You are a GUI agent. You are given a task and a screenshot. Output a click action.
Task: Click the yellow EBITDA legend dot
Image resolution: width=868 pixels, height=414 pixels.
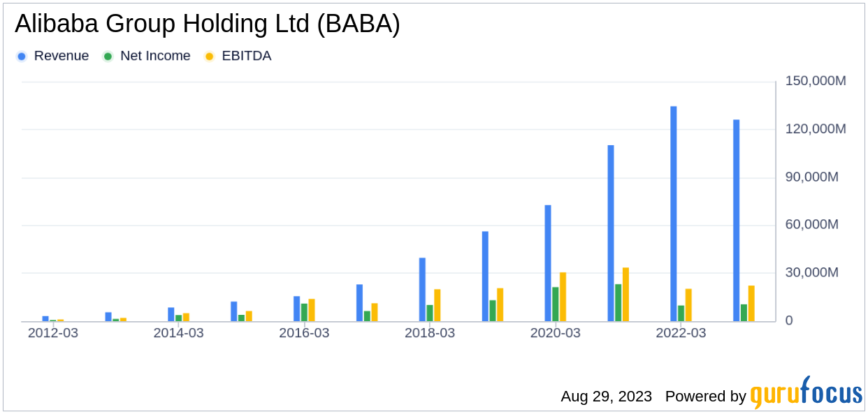(209, 57)
